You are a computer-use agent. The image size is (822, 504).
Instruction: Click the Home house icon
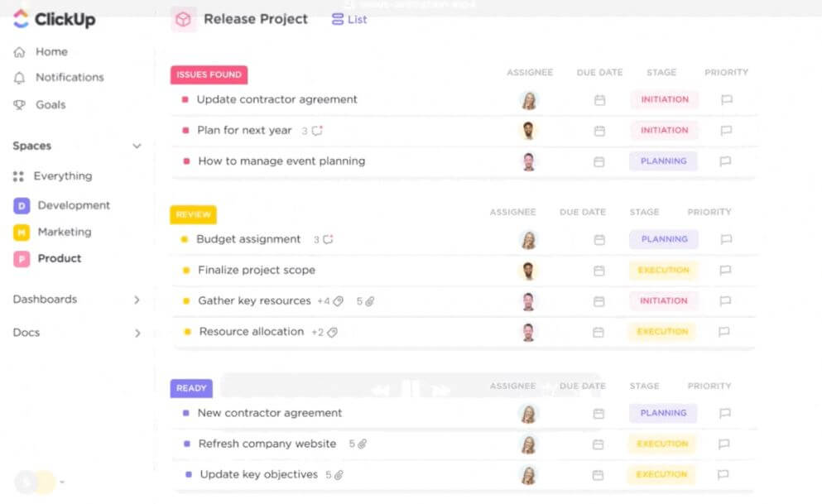(19, 52)
